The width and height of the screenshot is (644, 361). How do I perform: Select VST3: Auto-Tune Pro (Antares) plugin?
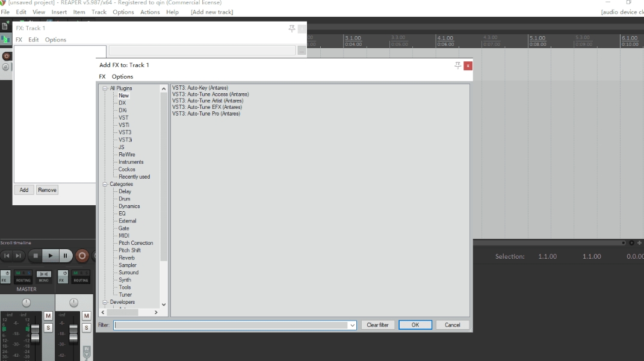point(206,114)
